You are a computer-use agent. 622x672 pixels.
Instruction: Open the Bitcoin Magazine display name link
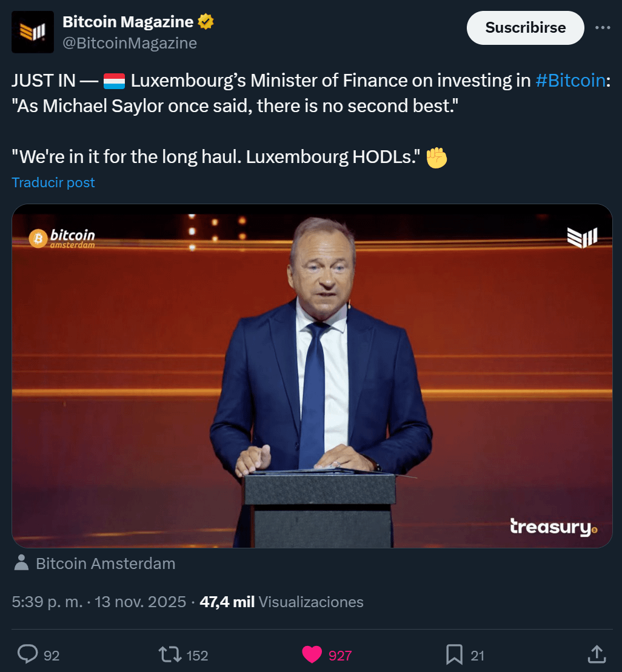coord(128,22)
